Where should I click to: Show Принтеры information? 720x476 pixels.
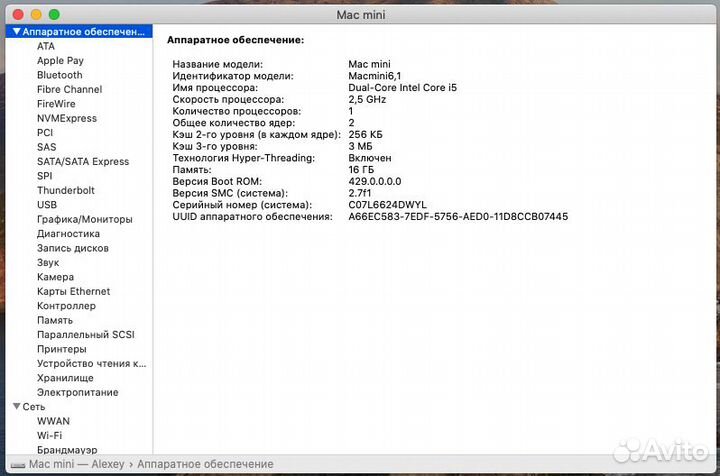(62, 349)
